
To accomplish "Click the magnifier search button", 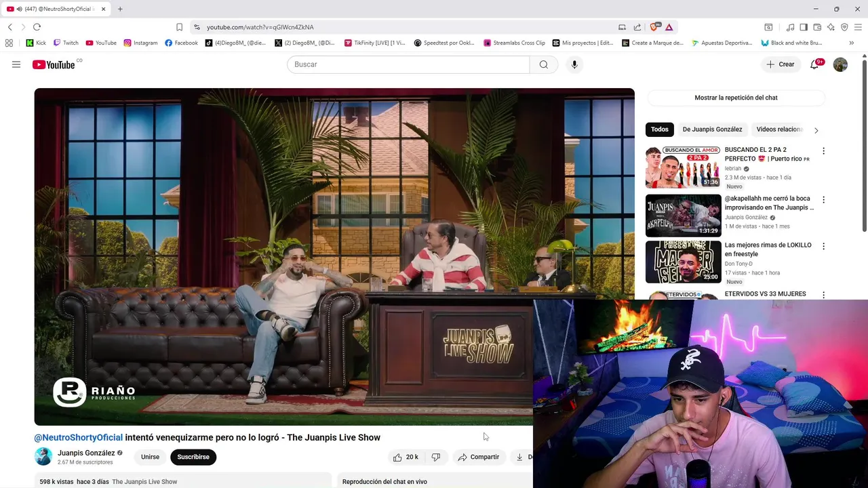I will (x=544, y=64).
